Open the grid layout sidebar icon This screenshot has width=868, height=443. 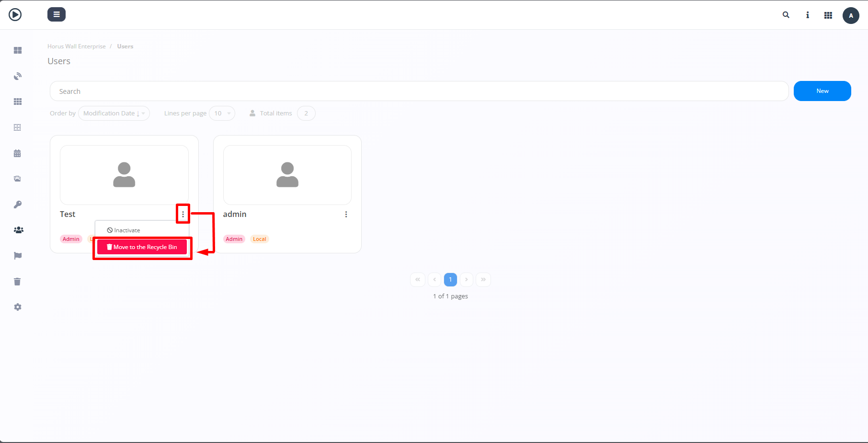click(18, 101)
